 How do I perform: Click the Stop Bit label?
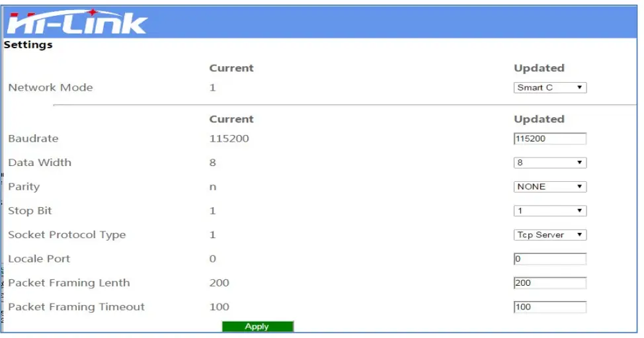tap(30, 211)
